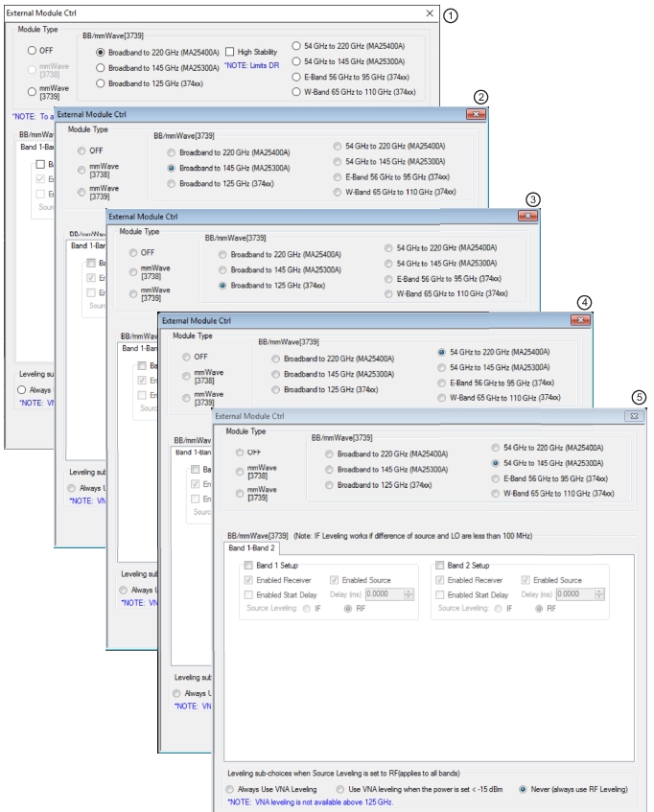Tick the Band 2 Setup checkbox
Viewport: 654px width, 812px height.
[x=439, y=566]
